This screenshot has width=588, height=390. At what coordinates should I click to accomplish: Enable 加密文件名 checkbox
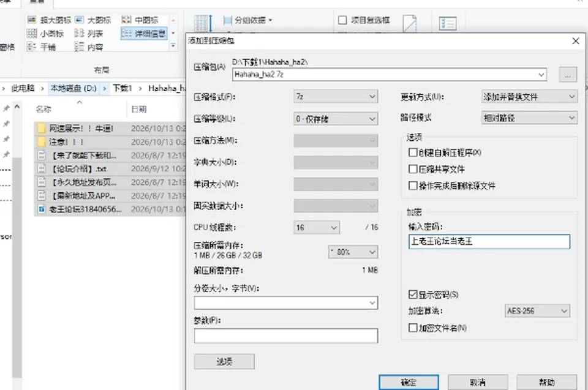tap(412, 328)
